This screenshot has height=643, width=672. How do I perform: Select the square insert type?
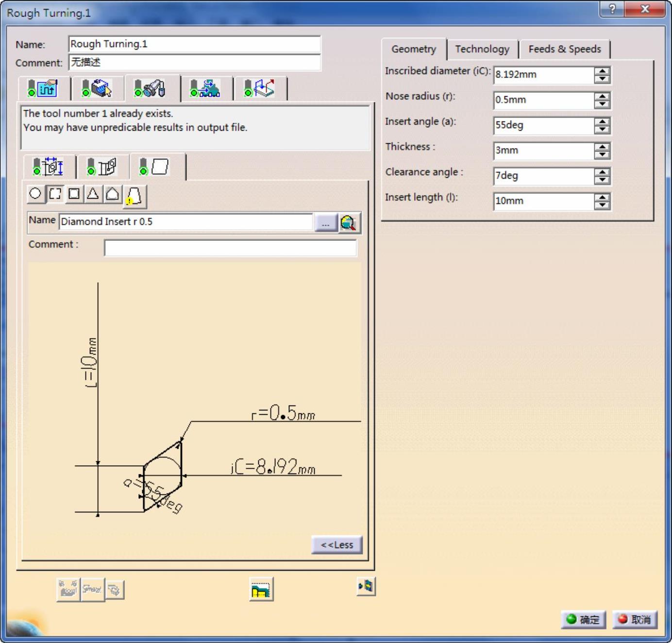coord(74,194)
